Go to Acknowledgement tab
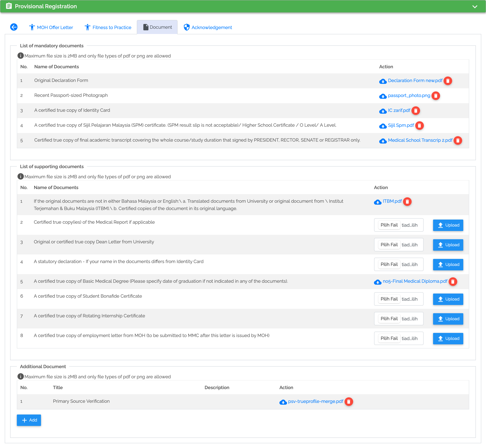This screenshot has height=448, width=486. click(208, 27)
